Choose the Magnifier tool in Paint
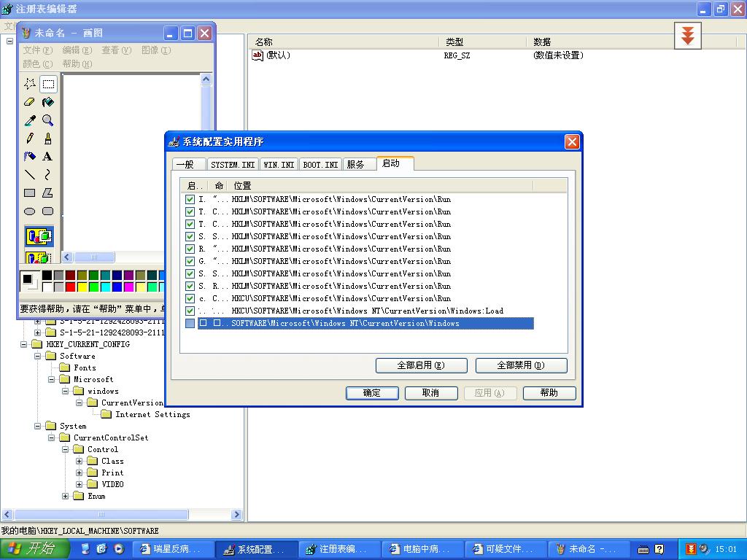Screen dimensions: 747x560 48,120
